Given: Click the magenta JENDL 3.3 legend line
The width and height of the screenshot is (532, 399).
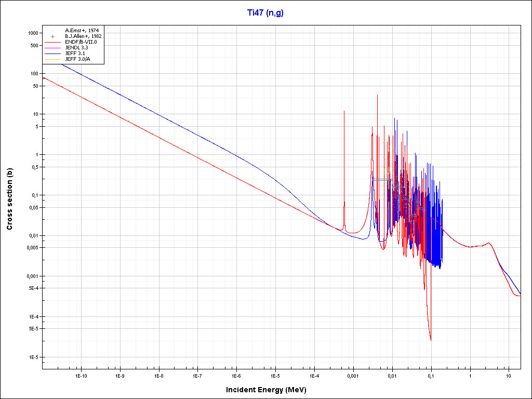Looking at the screenshot, I should 53,48.
